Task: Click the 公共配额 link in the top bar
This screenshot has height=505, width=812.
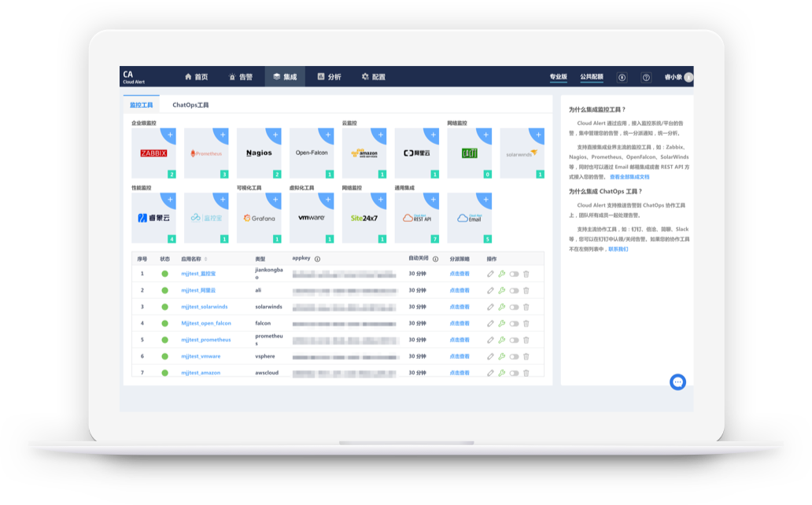Action: tap(592, 76)
